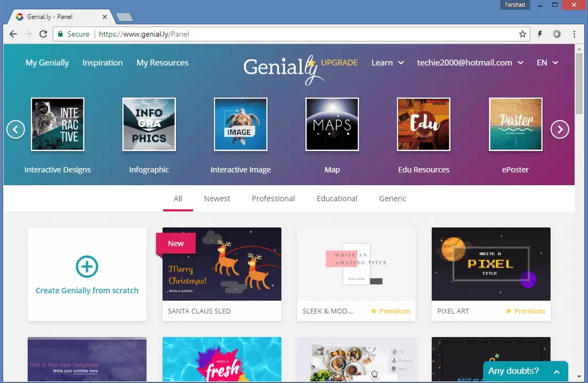Open the purple new template thumbnail

click(87, 359)
